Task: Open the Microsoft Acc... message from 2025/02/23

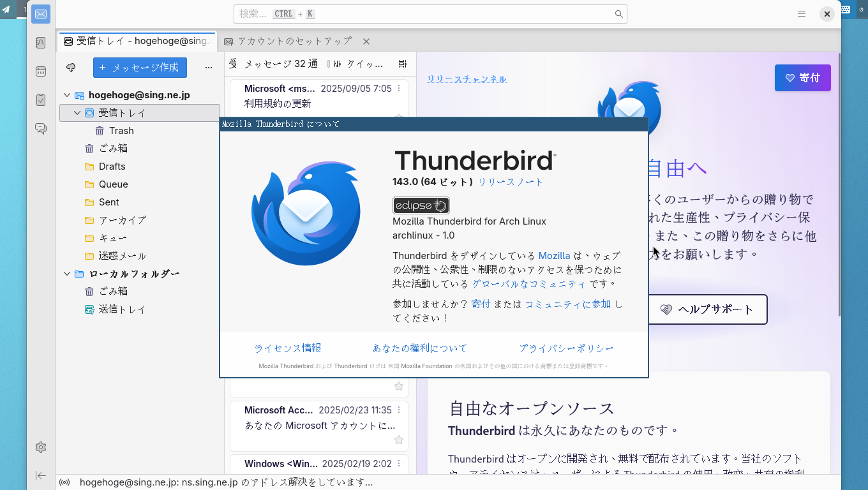Action: pos(319,426)
